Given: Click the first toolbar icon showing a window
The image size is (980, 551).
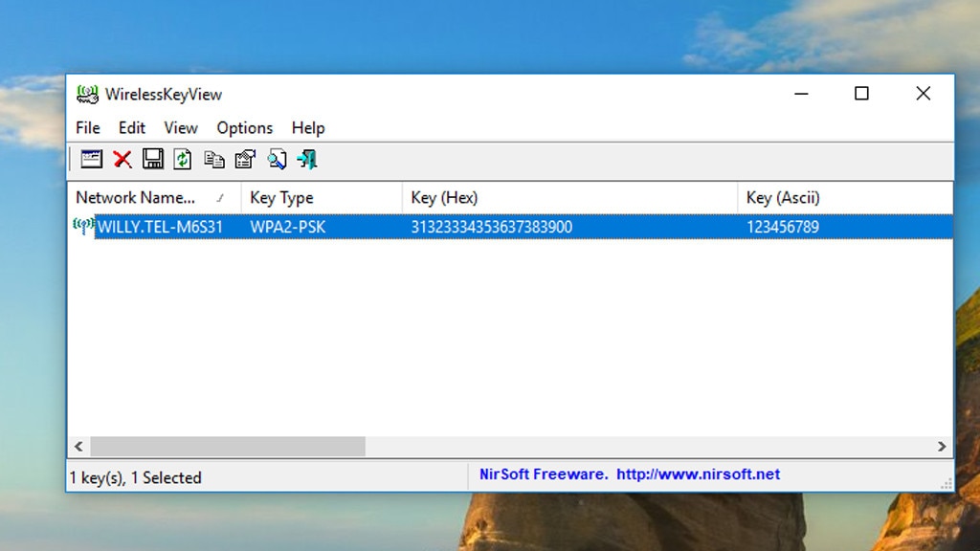Looking at the screenshot, I should coord(92,160).
